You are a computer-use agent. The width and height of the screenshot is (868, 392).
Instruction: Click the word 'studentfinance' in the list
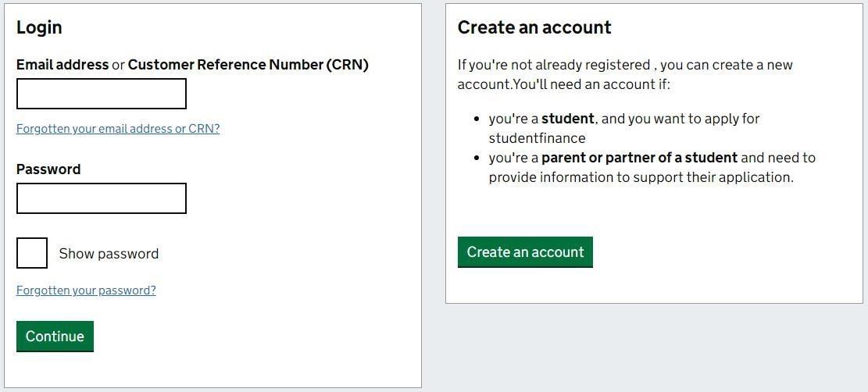pos(537,138)
